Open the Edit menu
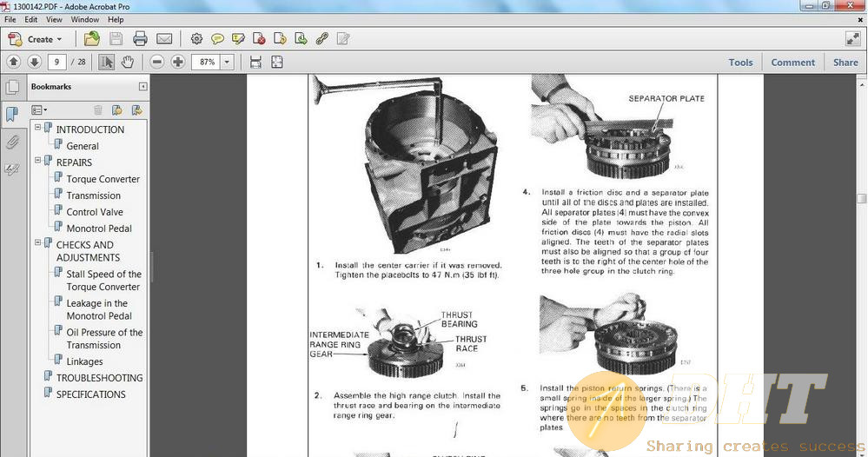Image resolution: width=868 pixels, height=457 pixels. coord(31,19)
